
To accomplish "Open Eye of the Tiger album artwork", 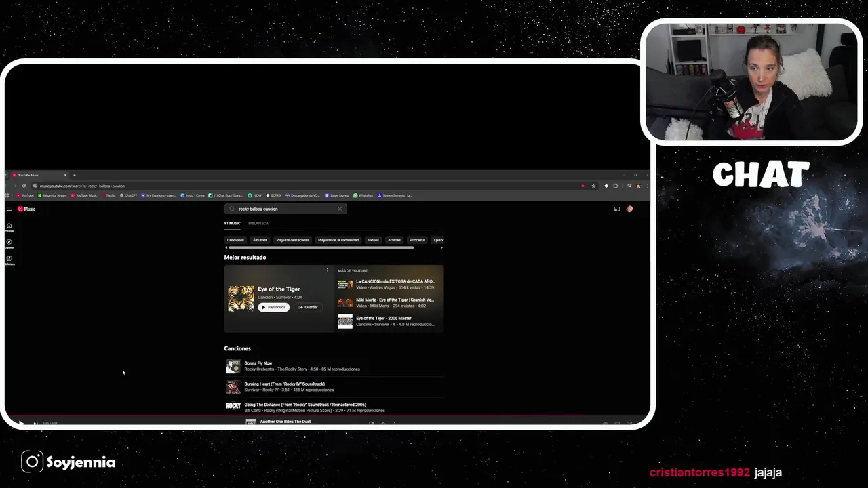I will click(x=241, y=298).
